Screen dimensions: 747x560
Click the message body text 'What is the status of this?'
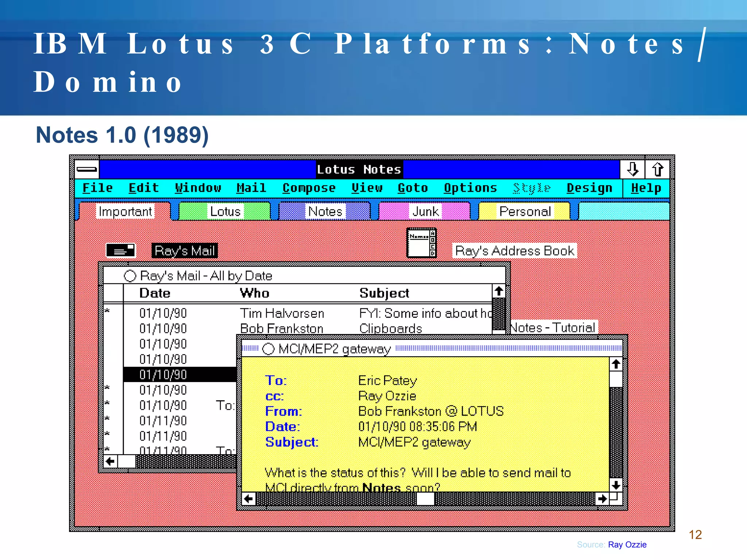click(335, 473)
